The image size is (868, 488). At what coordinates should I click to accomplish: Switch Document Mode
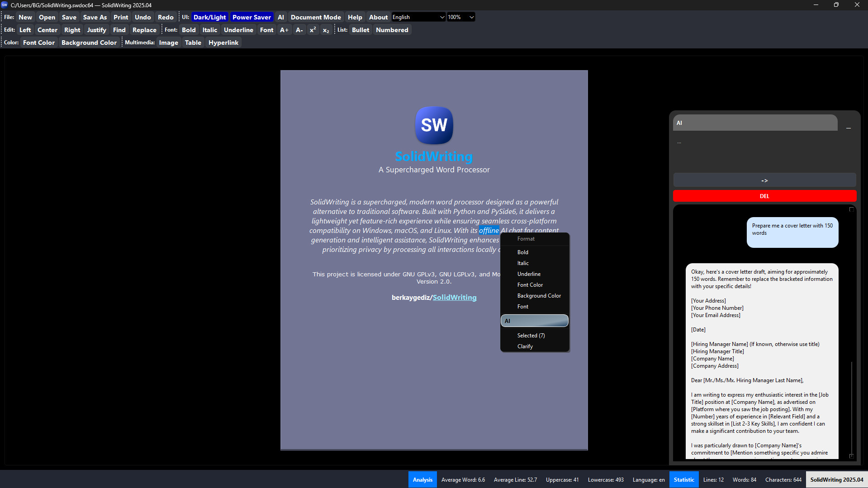coord(316,17)
